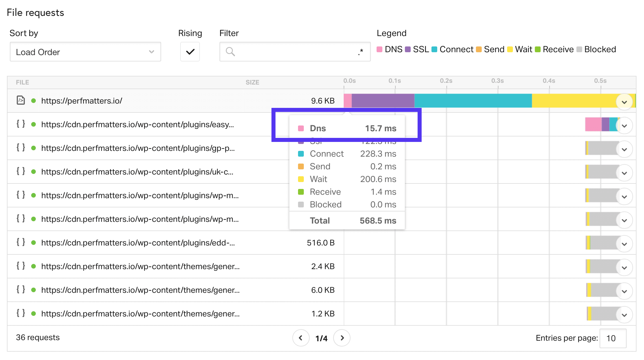644x360 pixels.
Task: Click the magnifying glass in the Filter field
Action: coord(230,51)
